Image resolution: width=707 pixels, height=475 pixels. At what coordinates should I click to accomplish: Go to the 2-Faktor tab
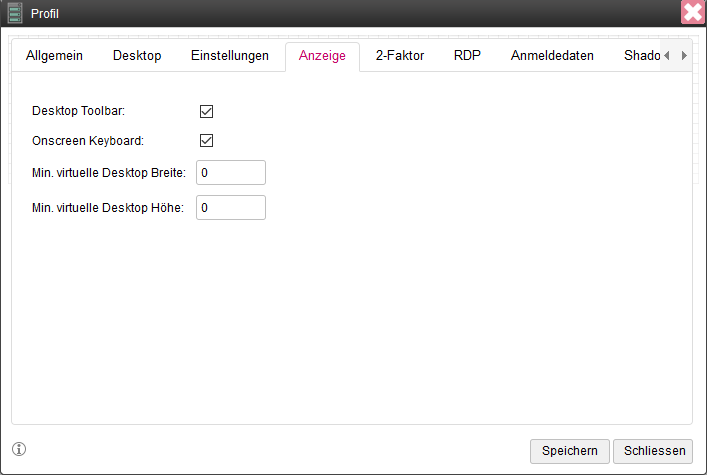tap(400, 55)
